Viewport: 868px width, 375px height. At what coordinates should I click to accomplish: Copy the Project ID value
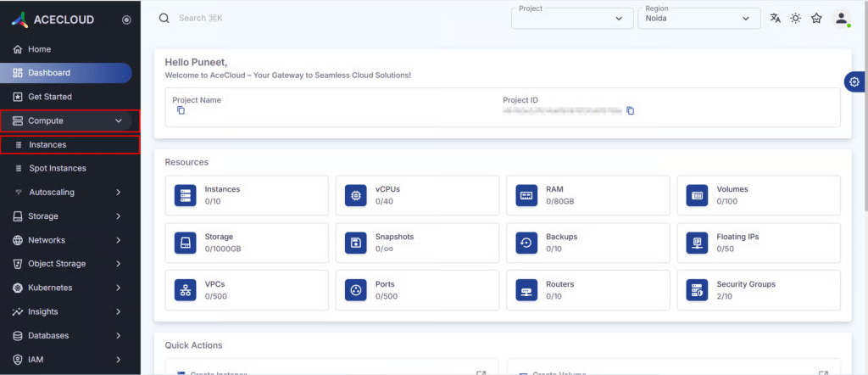click(x=630, y=111)
